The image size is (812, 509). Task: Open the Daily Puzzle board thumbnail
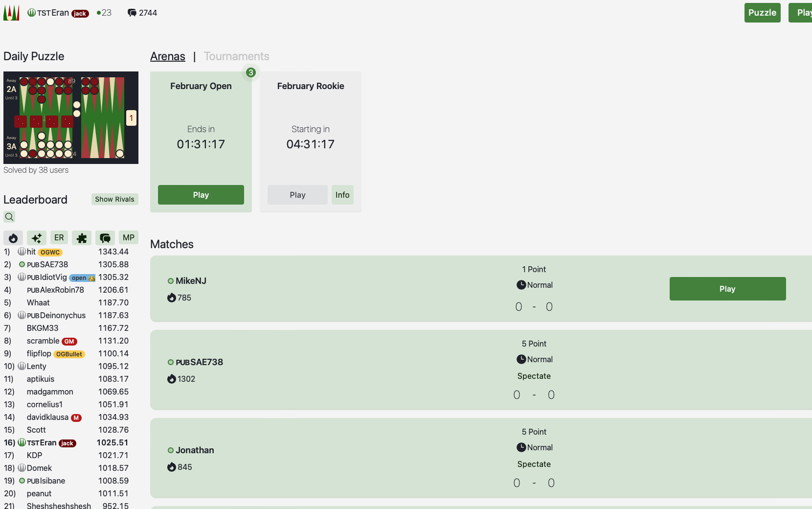click(x=71, y=117)
